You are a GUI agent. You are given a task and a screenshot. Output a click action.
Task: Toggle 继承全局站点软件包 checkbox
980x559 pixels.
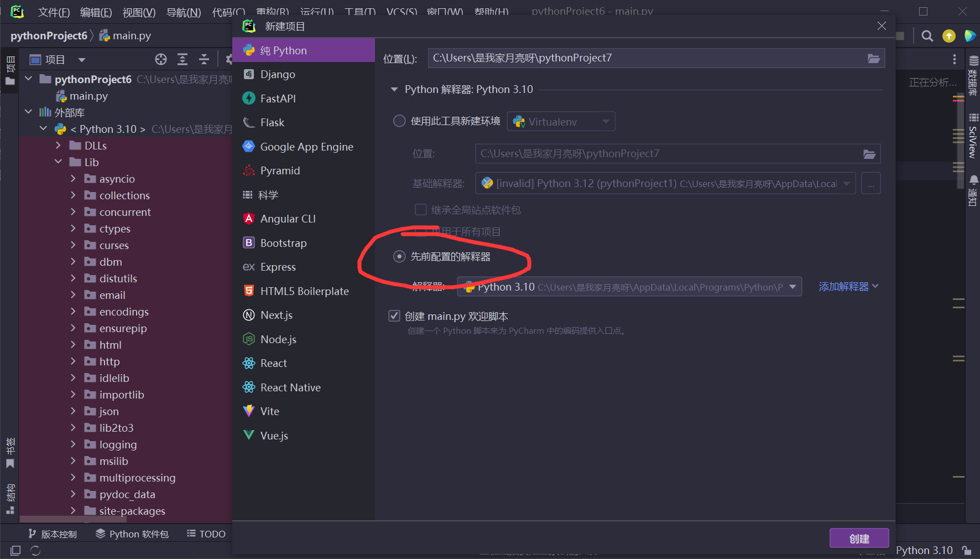pos(421,209)
